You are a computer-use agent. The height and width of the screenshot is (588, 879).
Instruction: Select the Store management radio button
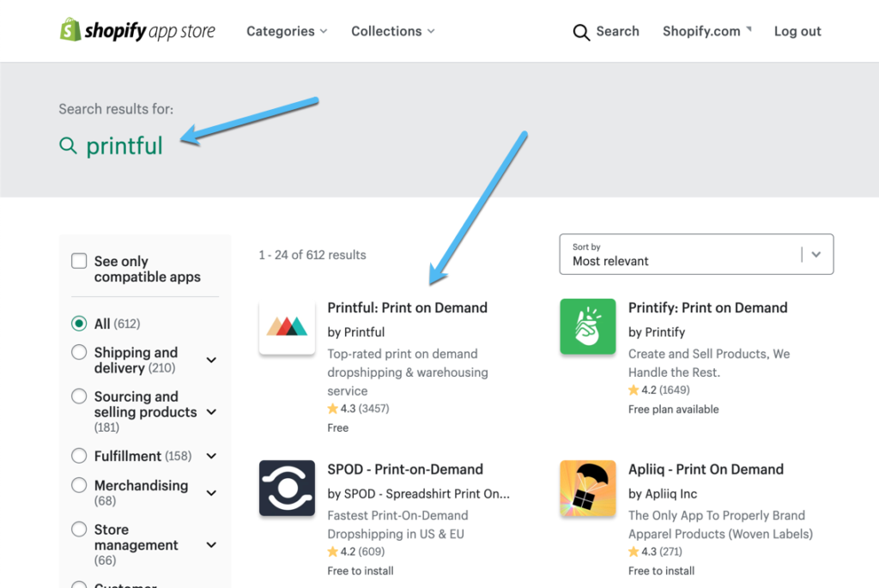tap(79, 529)
